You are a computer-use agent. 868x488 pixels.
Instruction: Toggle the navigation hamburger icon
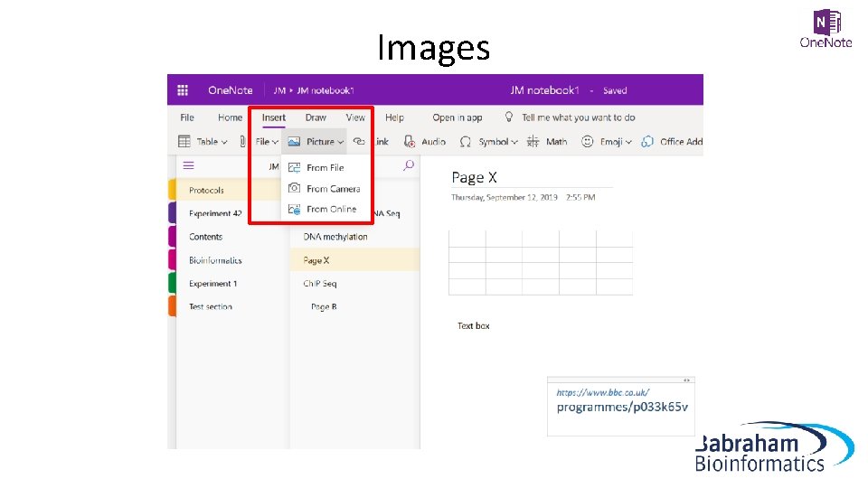coord(189,165)
